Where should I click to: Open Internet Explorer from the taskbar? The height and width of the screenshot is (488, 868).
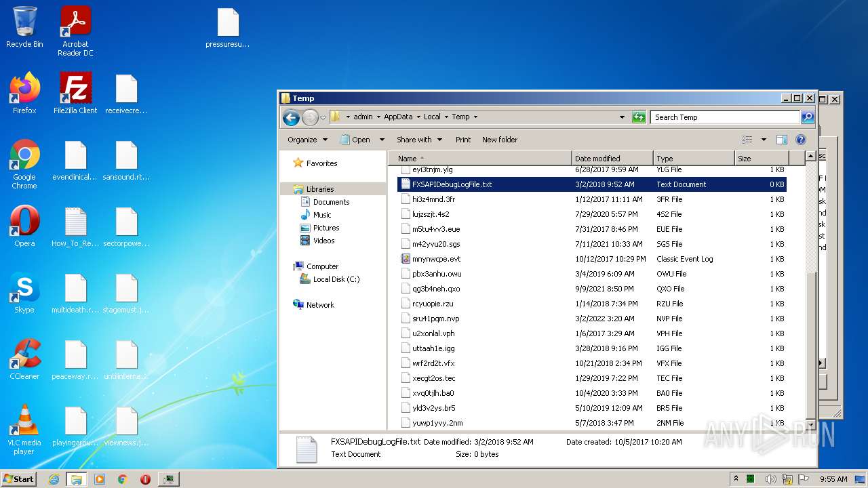coord(54,479)
